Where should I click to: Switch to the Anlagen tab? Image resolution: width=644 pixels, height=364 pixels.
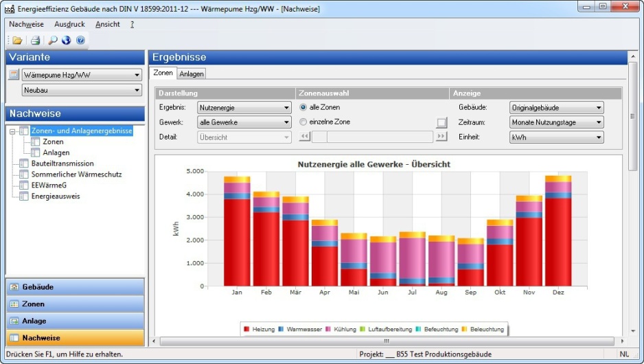(x=192, y=73)
